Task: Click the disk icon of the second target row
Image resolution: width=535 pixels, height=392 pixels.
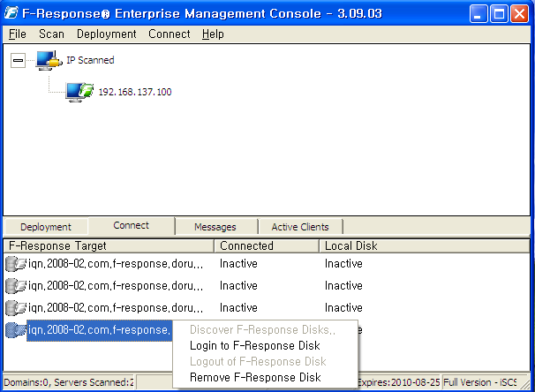Action: 16,286
